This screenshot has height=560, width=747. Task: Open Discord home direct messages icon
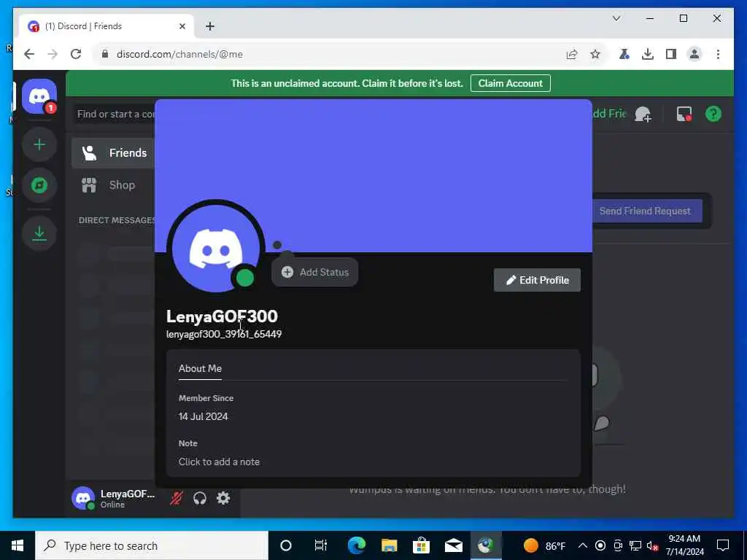pyautogui.click(x=39, y=97)
